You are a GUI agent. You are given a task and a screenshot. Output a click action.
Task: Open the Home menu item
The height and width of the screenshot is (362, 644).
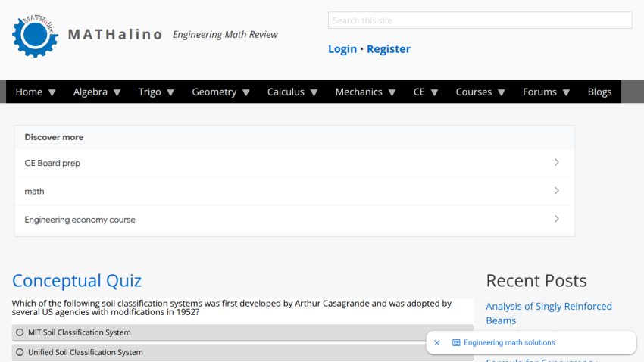(x=29, y=92)
